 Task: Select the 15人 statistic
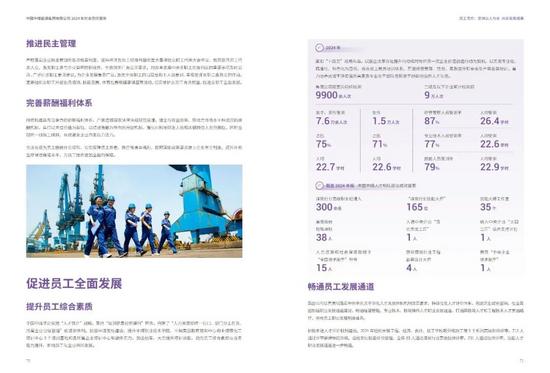pyautogui.click(x=324, y=268)
